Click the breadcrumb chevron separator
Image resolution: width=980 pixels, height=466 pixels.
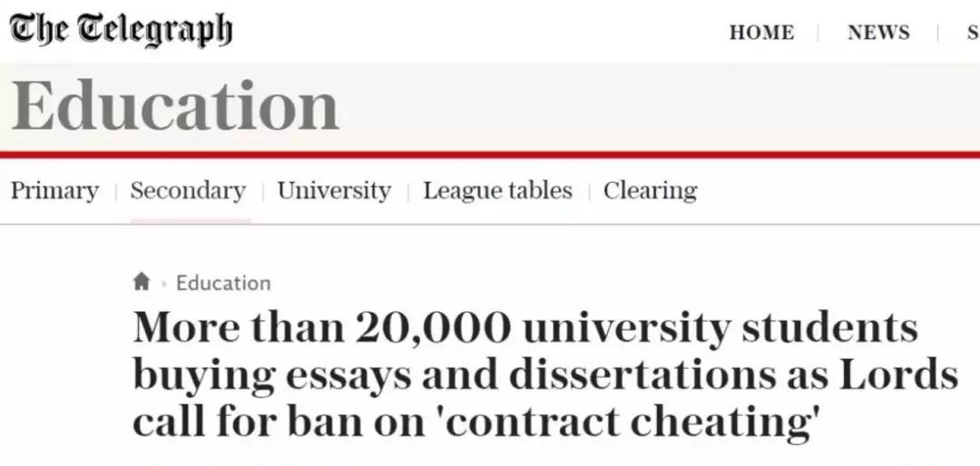[x=164, y=284]
